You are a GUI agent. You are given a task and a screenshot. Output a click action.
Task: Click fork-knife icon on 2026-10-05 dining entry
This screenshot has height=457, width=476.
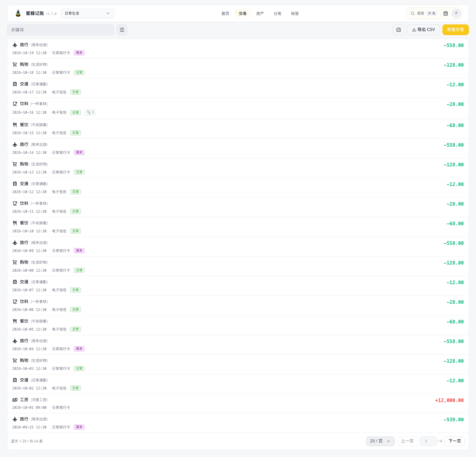pyautogui.click(x=15, y=321)
